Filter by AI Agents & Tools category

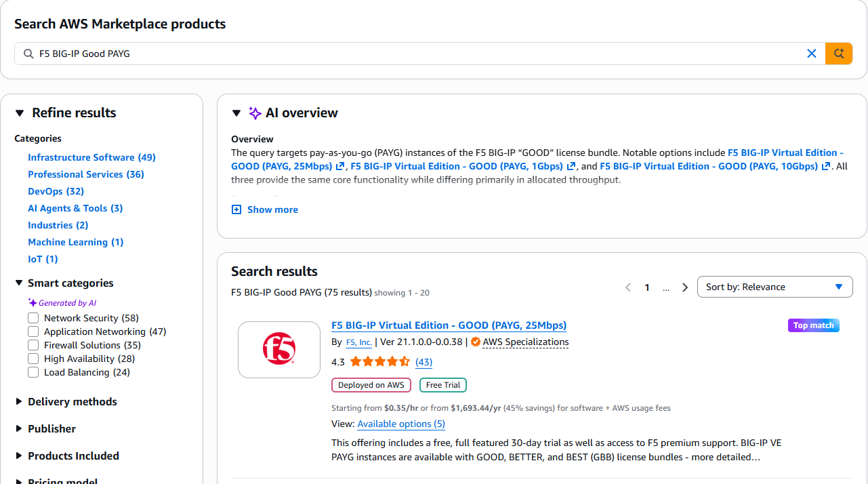(x=75, y=208)
